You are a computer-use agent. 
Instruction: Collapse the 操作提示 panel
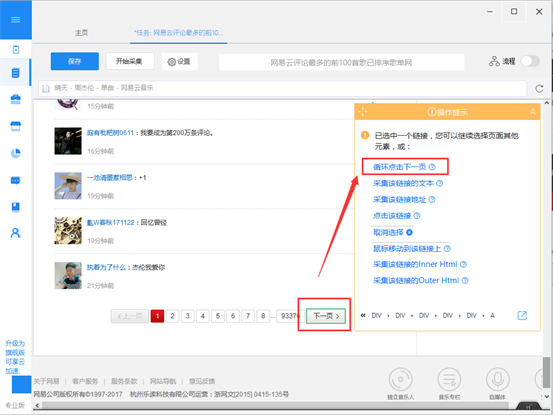click(x=533, y=112)
